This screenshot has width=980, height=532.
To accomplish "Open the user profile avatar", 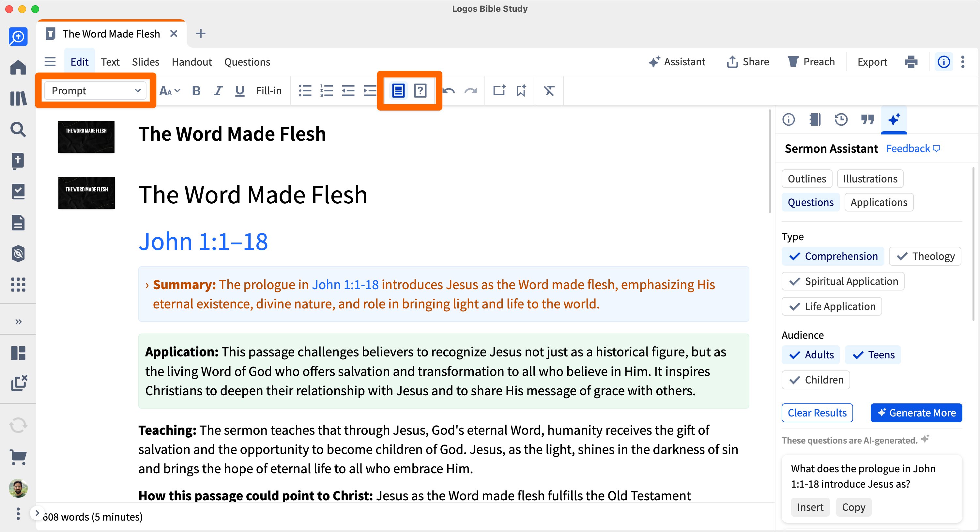I will tap(18, 488).
